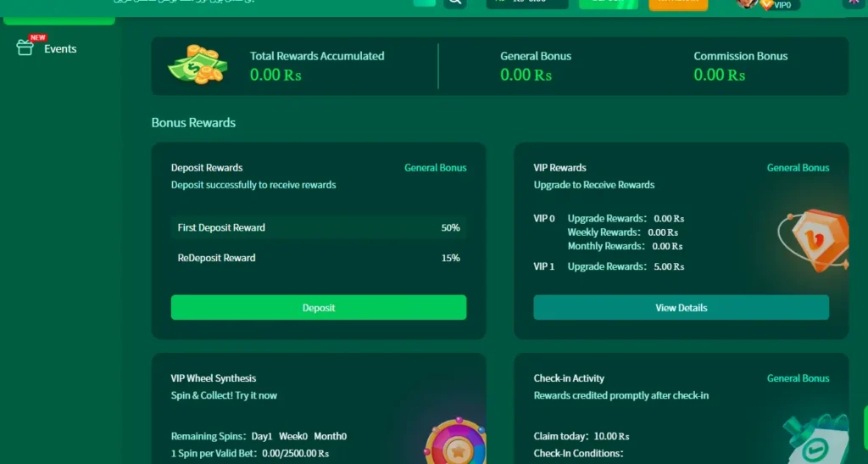The width and height of the screenshot is (868, 464).
Task: Click the Weekly Rewards 0.00 Rs line
Action: click(623, 232)
